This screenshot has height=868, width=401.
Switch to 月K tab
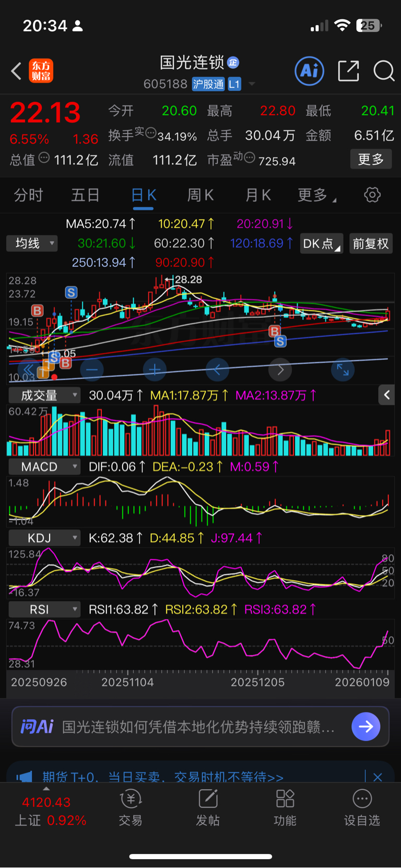pyautogui.click(x=258, y=195)
